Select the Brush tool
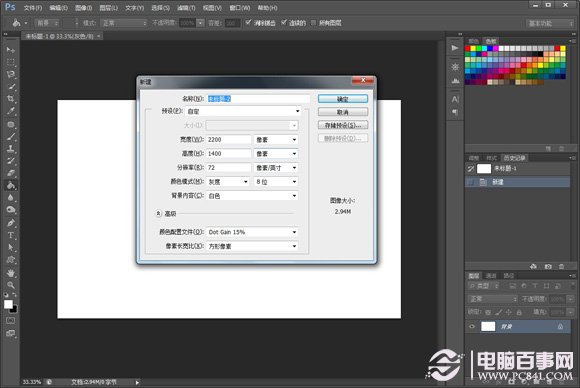This screenshot has height=388, width=580. pos(11,136)
